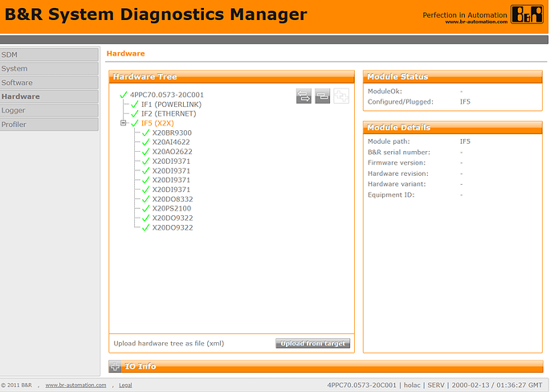Click the Upload from target button

click(x=312, y=343)
